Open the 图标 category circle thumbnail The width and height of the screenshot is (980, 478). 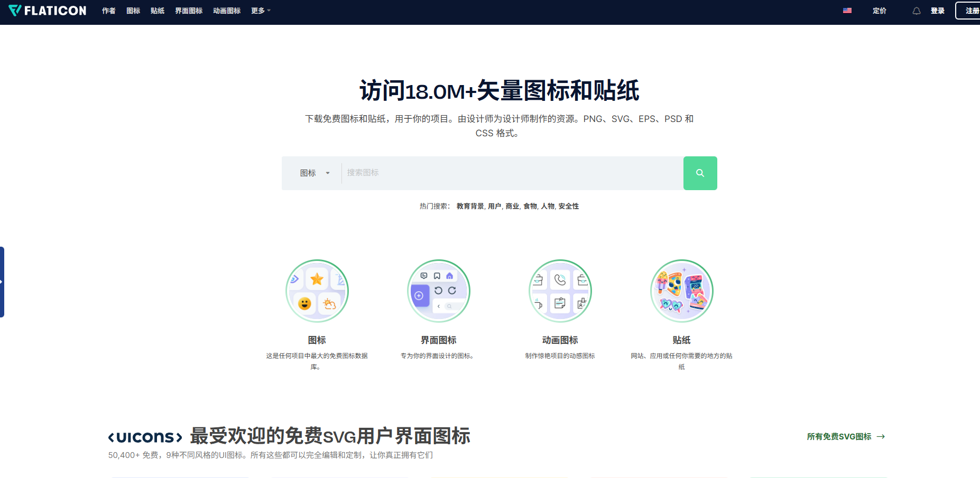317,291
